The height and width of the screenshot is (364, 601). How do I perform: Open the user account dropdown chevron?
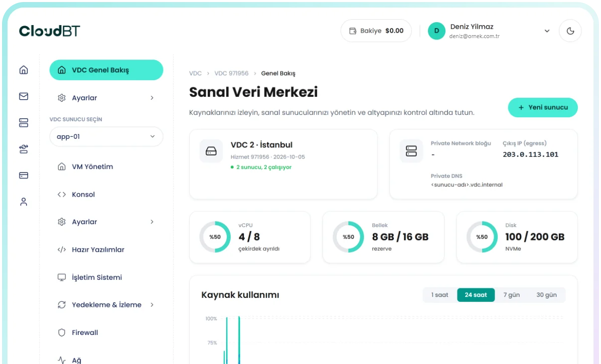click(547, 31)
